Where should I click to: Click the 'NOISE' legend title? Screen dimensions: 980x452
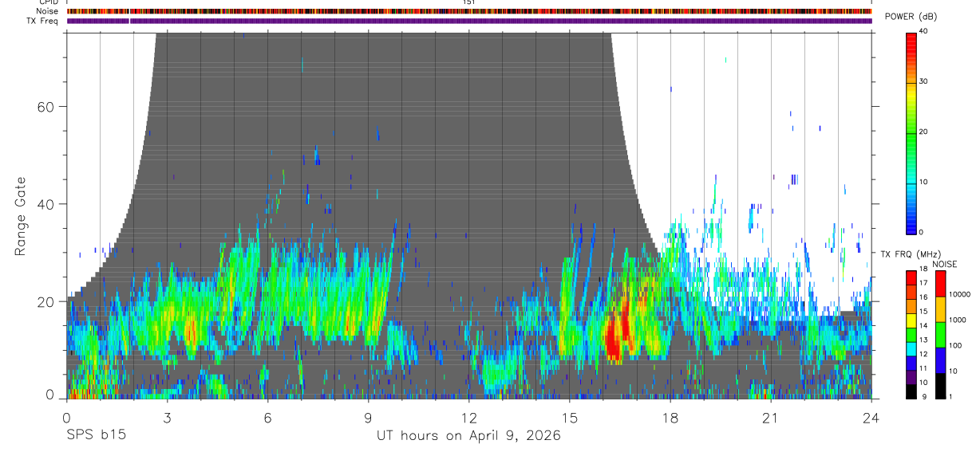tap(944, 264)
